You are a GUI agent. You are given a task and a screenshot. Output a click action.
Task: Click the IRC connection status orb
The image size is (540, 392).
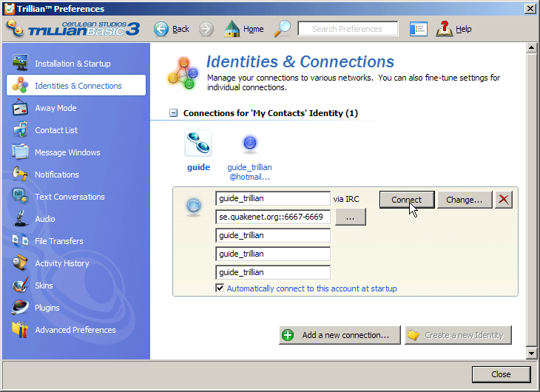(x=194, y=206)
